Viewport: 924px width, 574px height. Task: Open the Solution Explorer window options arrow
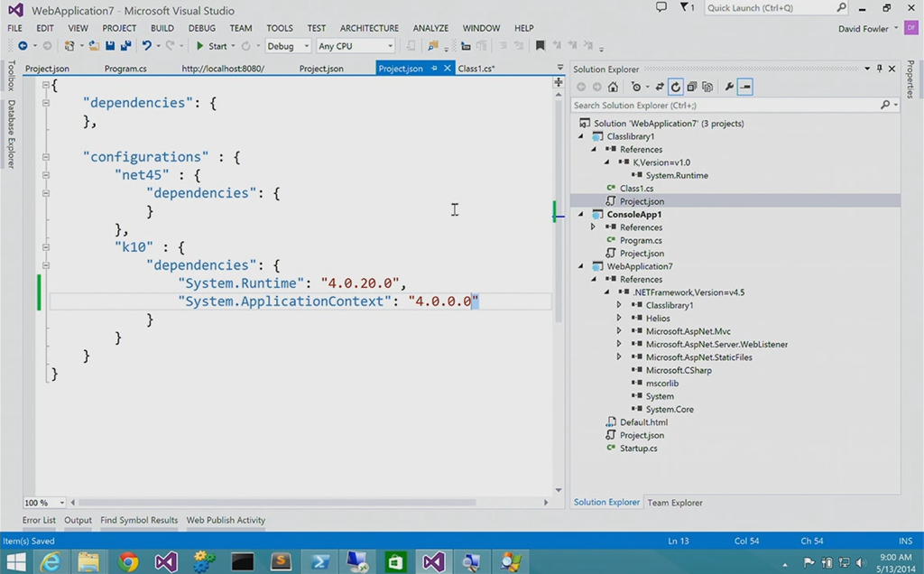tap(867, 69)
